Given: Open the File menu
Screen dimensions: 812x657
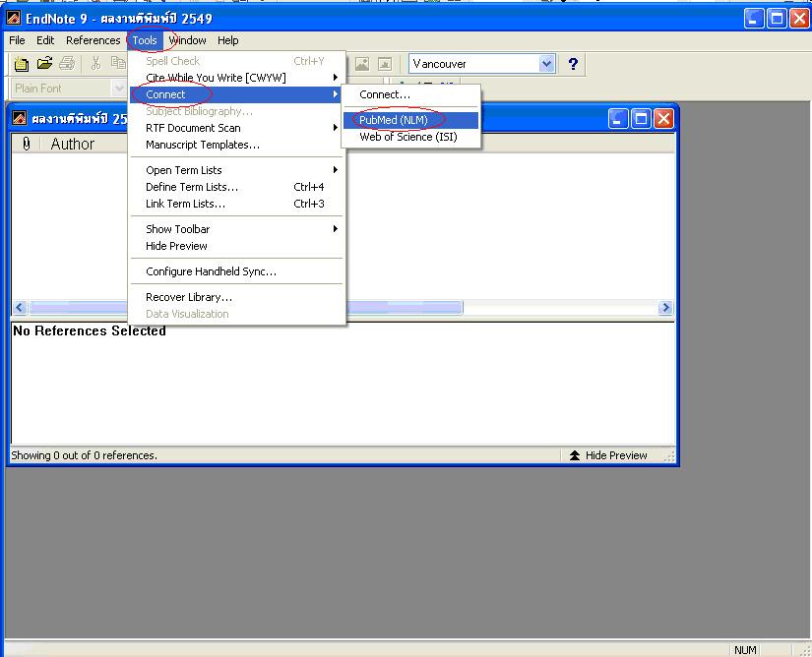Looking at the screenshot, I should [17, 40].
